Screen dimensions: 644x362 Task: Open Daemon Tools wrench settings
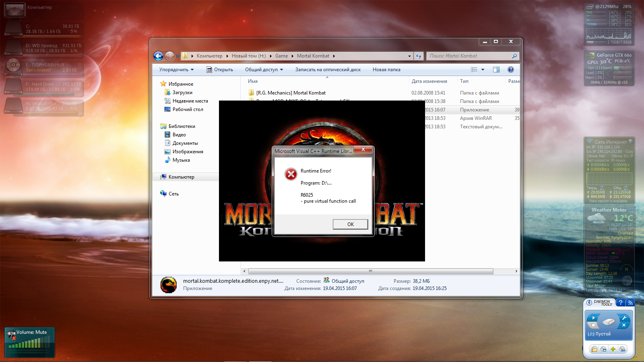[624, 318]
